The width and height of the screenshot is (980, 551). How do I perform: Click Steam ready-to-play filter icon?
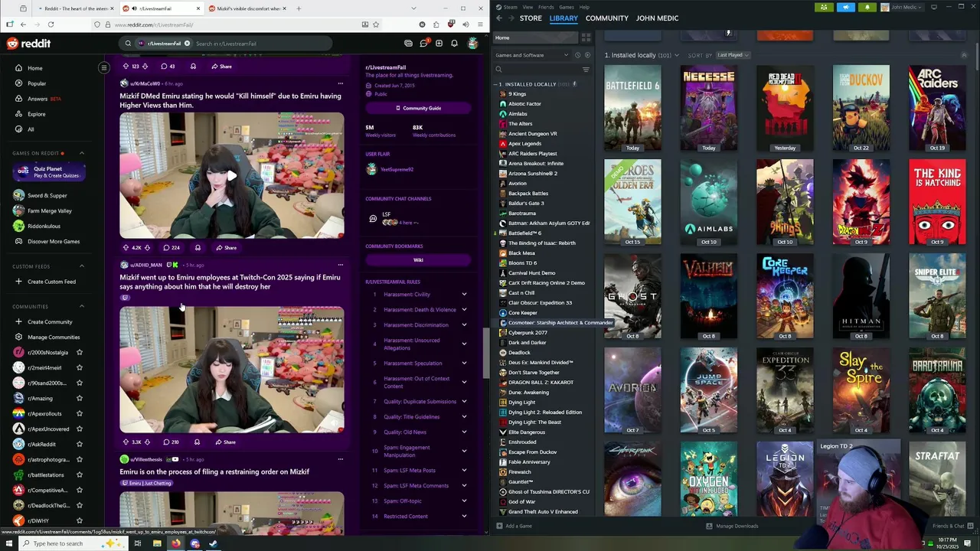click(587, 55)
